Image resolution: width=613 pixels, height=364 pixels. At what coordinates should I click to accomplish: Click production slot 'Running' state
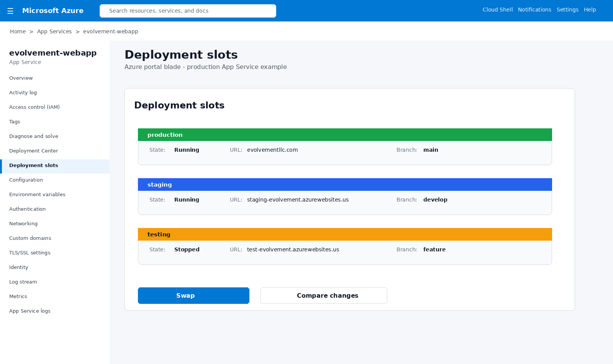coord(187,150)
